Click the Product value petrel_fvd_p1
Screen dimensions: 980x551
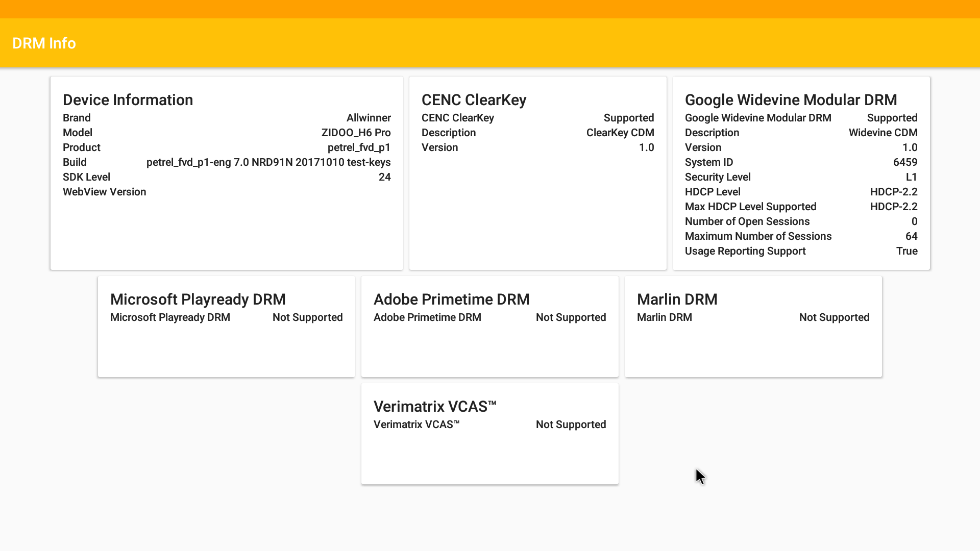click(x=359, y=147)
